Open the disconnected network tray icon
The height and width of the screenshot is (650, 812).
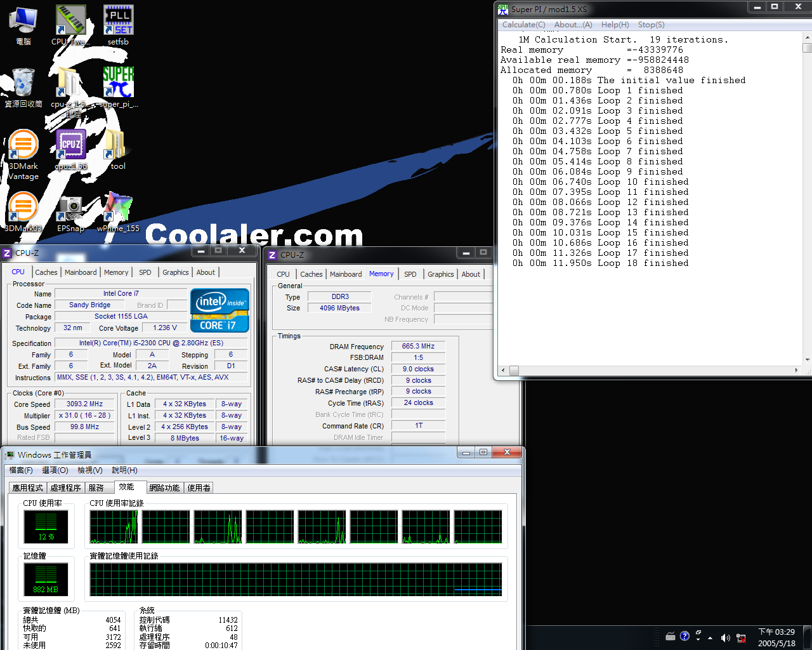pyautogui.click(x=741, y=638)
